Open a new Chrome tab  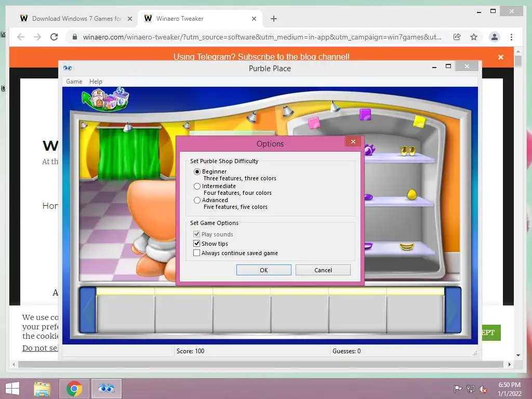coord(273,19)
